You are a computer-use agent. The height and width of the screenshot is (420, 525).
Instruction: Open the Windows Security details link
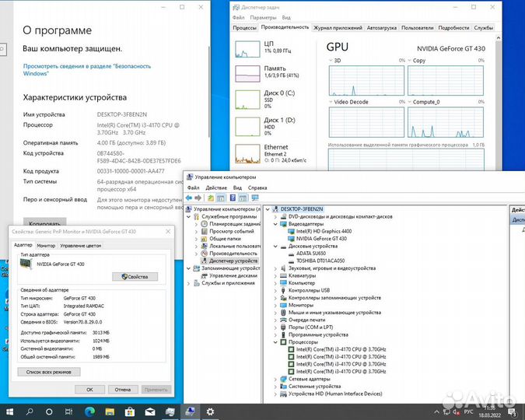click(x=87, y=70)
